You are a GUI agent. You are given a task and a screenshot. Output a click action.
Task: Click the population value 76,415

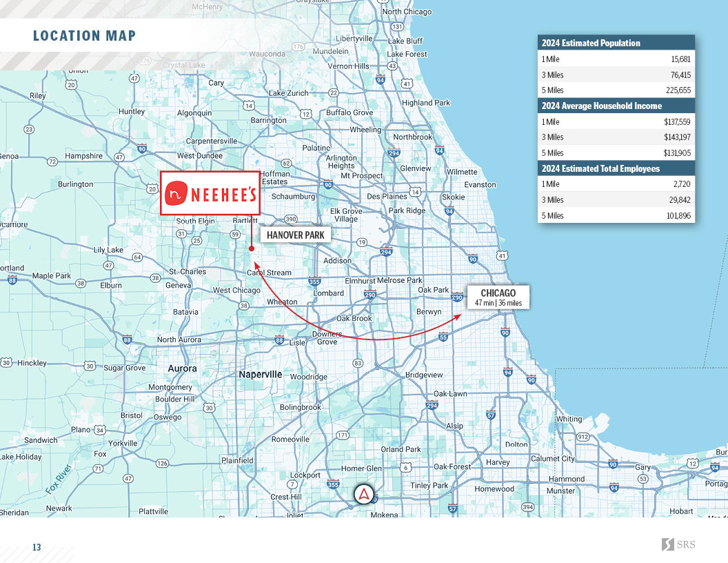point(680,75)
